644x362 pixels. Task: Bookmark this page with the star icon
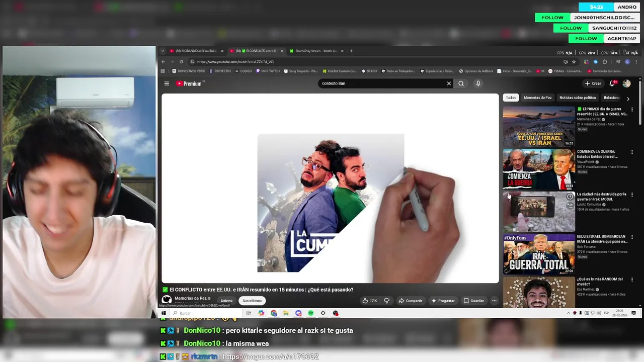(574, 62)
